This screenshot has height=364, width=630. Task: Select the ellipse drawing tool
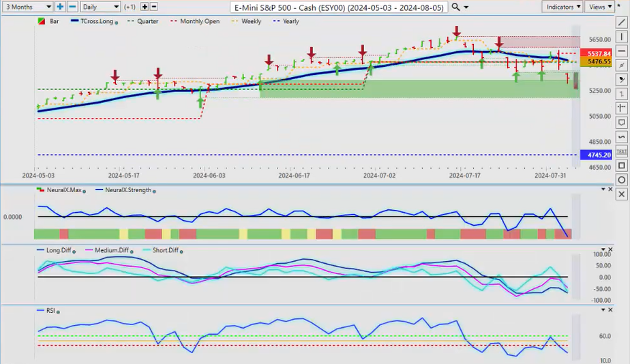(x=621, y=179)
